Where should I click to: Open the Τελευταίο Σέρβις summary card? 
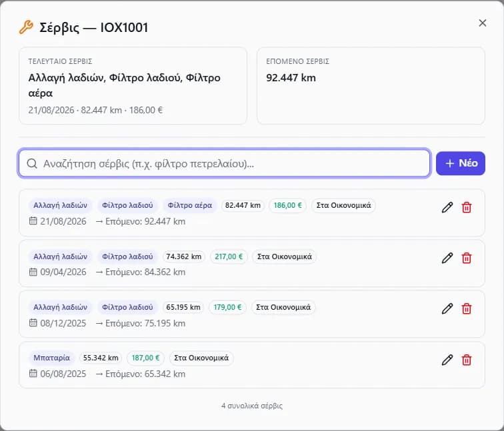coord(133,86)
